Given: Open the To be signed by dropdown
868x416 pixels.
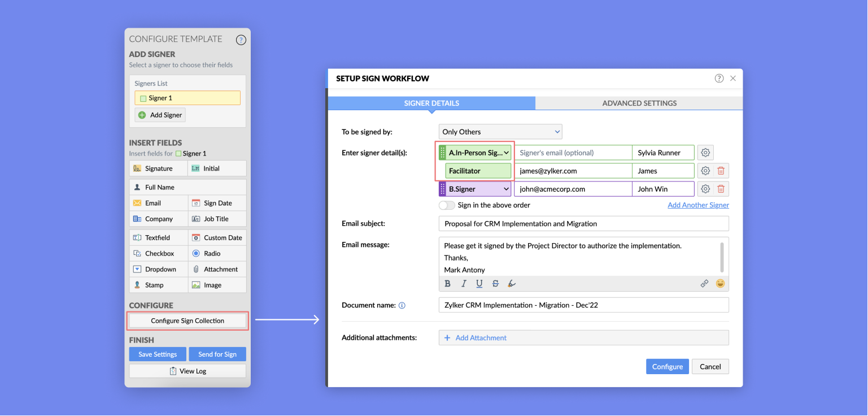Looking at the screenshot, I should tap(500, 132).
